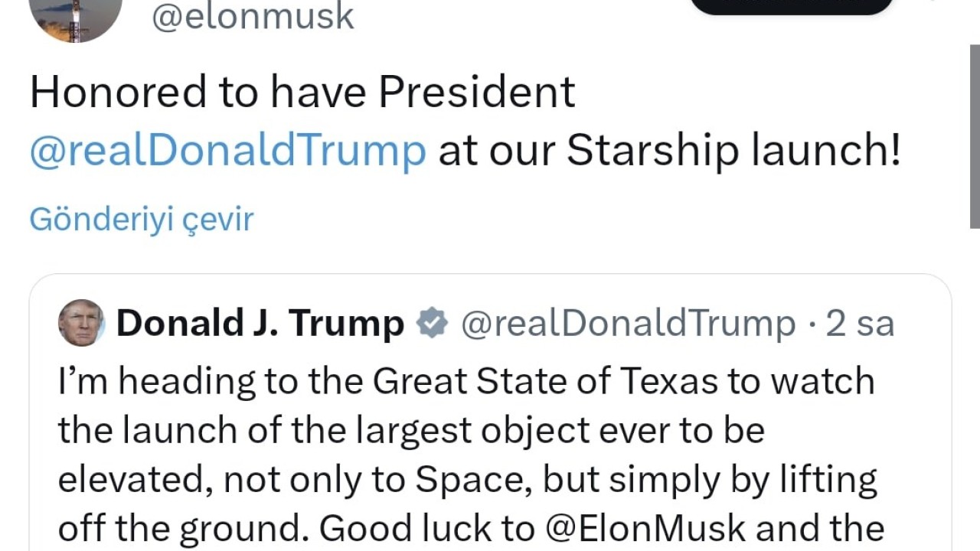Open Elon Musk's profile picture
Image resolution: width=980 pixels, height=551 pixels.
coord(75,17)
